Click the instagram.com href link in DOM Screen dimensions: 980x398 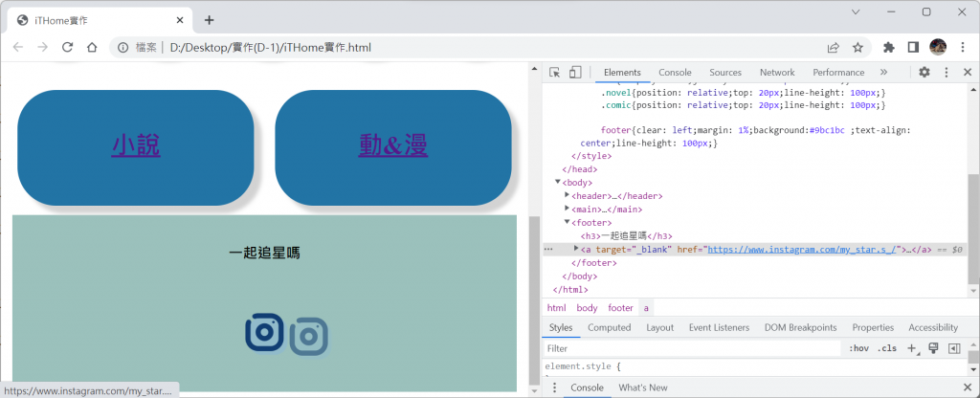(x=803, y=250)
